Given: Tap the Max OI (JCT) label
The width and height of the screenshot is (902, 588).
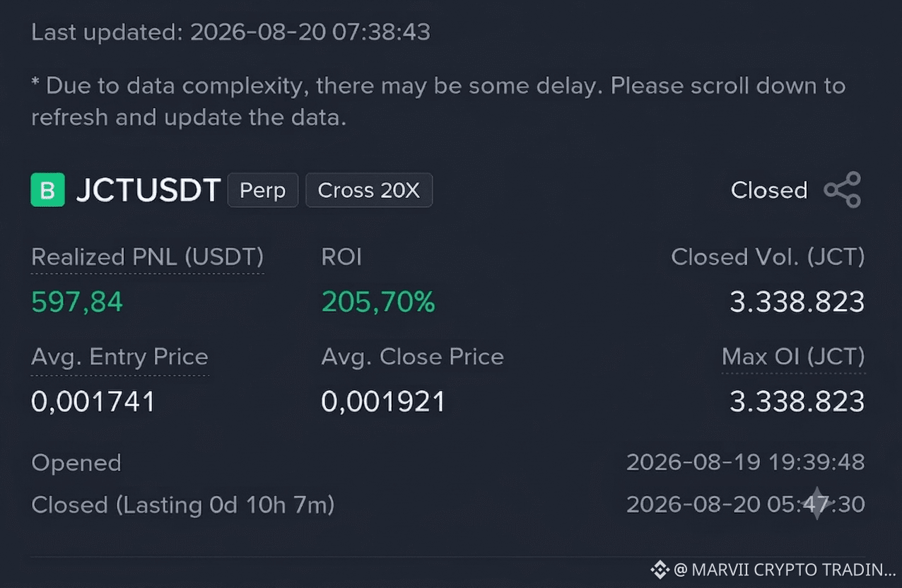Looking at the screenshot, I should [793, 357].
